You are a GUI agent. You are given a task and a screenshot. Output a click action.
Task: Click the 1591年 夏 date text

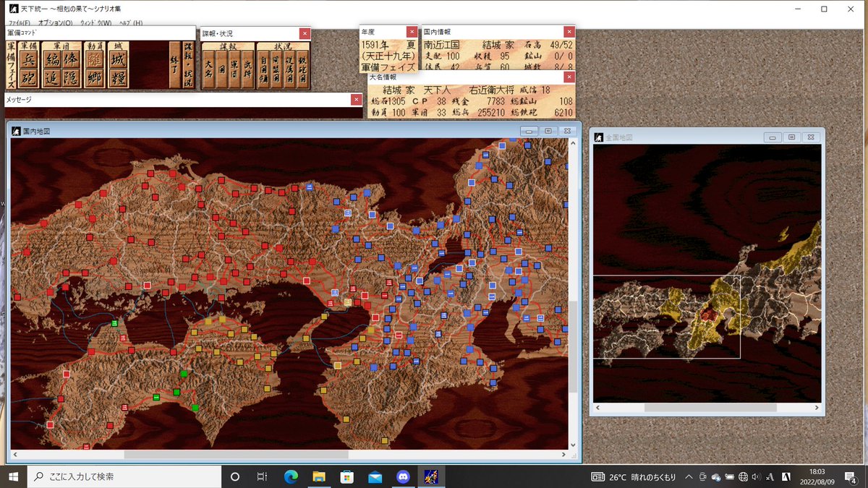point(388,45)
